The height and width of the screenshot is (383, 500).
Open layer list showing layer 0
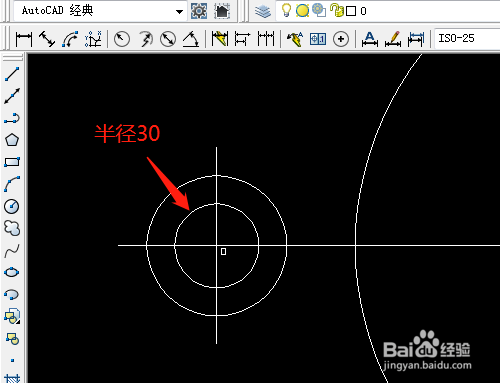(x=388, y=11)
